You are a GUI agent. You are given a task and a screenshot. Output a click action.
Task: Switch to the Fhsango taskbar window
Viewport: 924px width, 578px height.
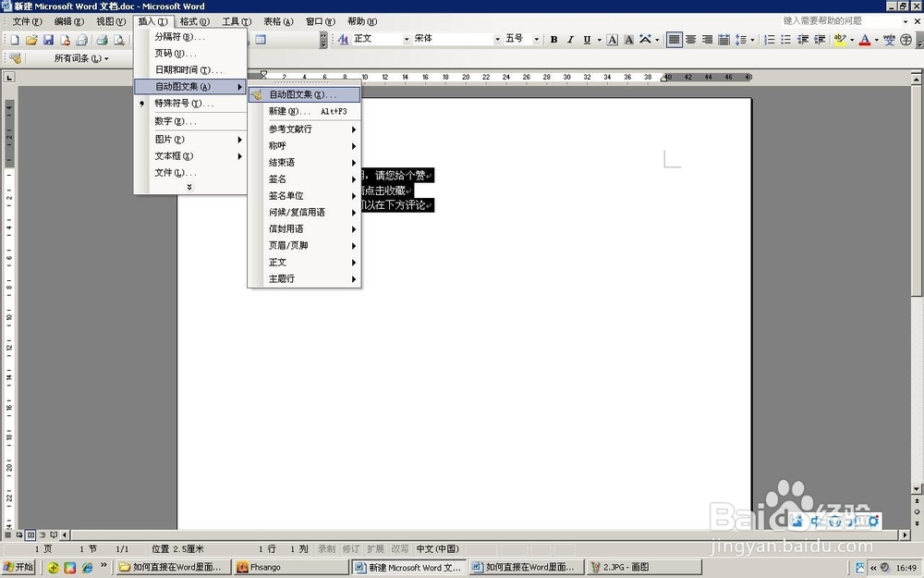[x=290, y=567]
